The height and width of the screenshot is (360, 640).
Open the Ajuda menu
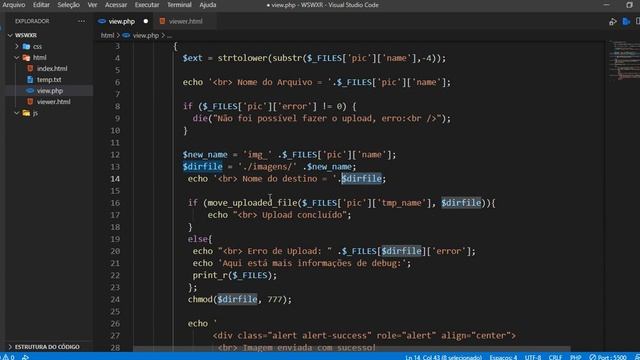[x=208, y=5]
